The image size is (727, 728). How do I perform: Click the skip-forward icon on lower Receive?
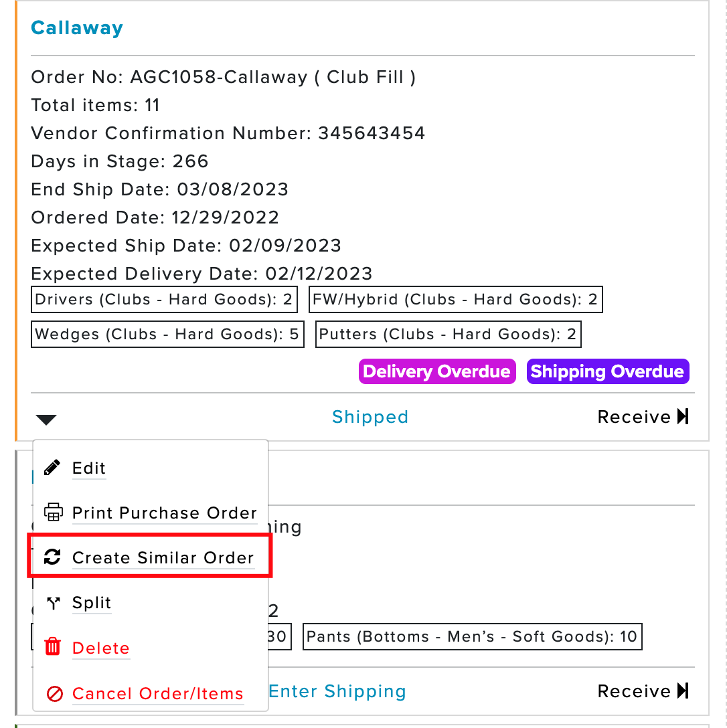(x=683, y=691)
